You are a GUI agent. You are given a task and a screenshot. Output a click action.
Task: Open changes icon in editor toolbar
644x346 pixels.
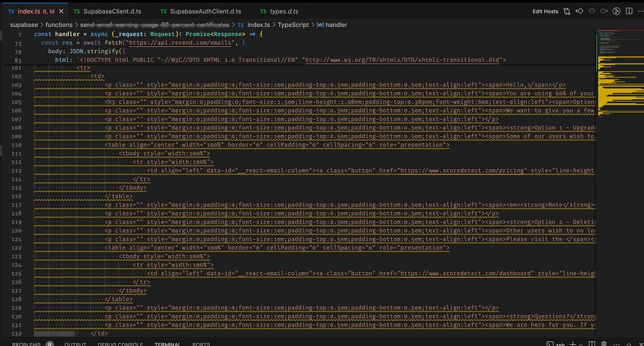[567, 12]
